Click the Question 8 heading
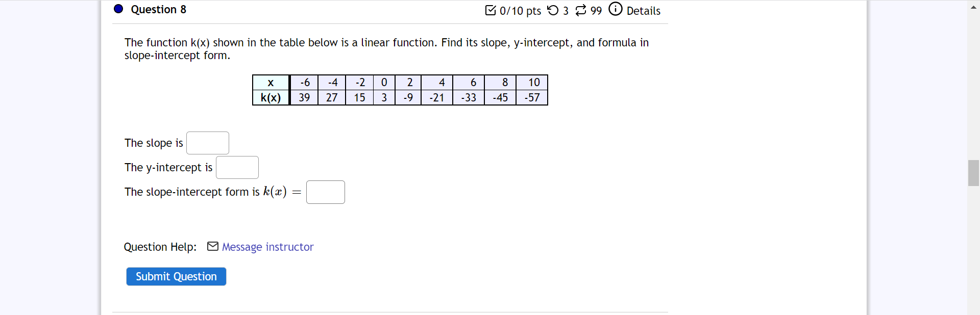980x315 pixels. point(159,9)
